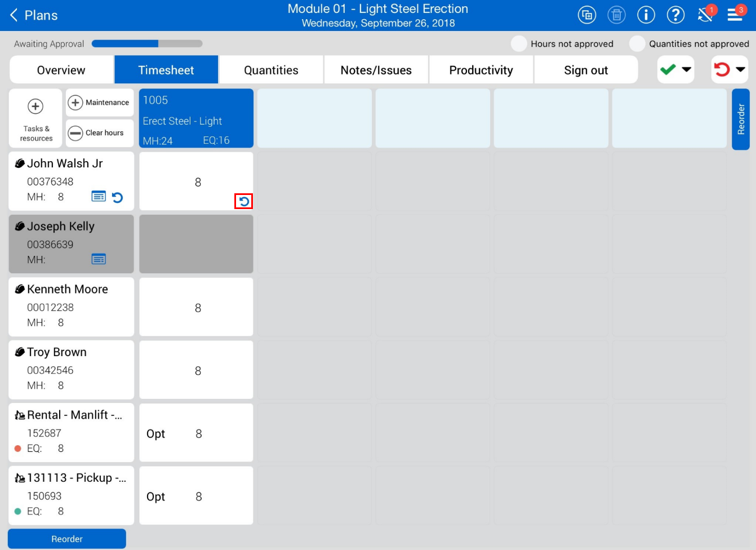The height and width of the screenshot is (550, 756).
Task: Click the copy plan icon in header
Action: [587, 15]
